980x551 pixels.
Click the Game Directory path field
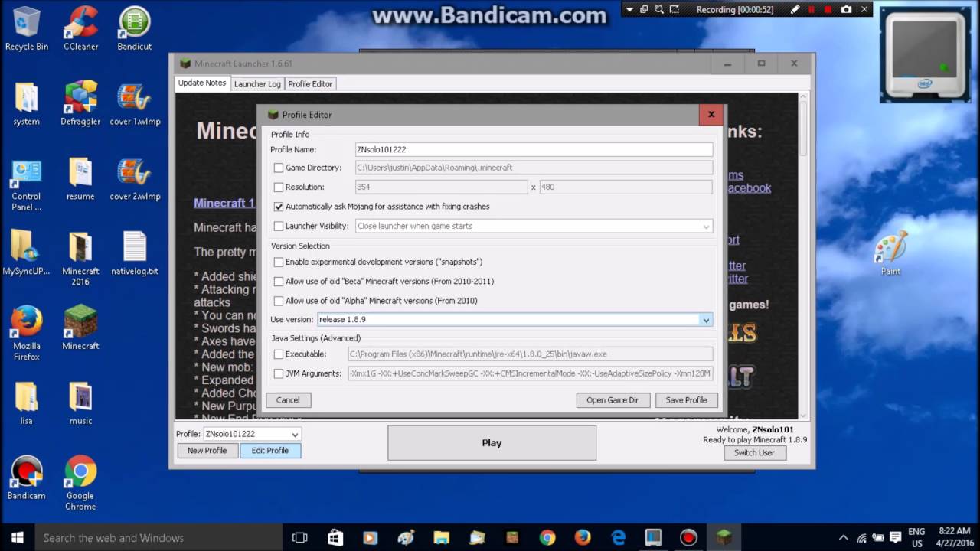point(534,168)
